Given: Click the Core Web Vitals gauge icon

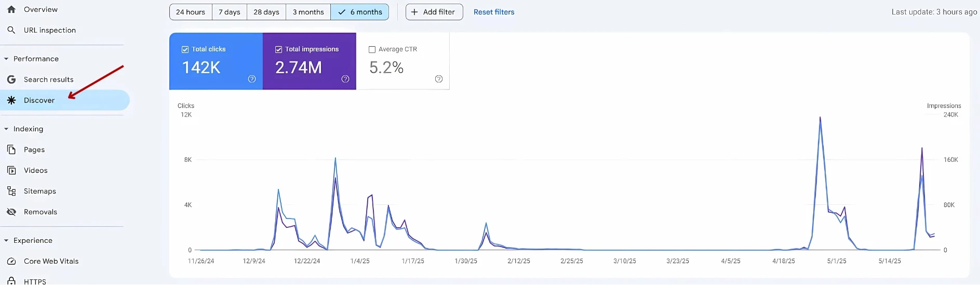Looking at the screenshot, I should [x=11, y=262].
